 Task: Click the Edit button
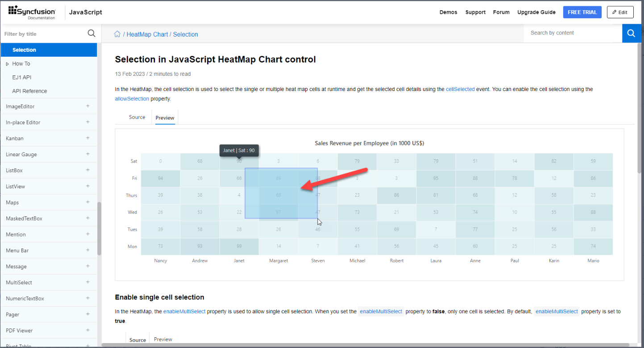[620, 12]
